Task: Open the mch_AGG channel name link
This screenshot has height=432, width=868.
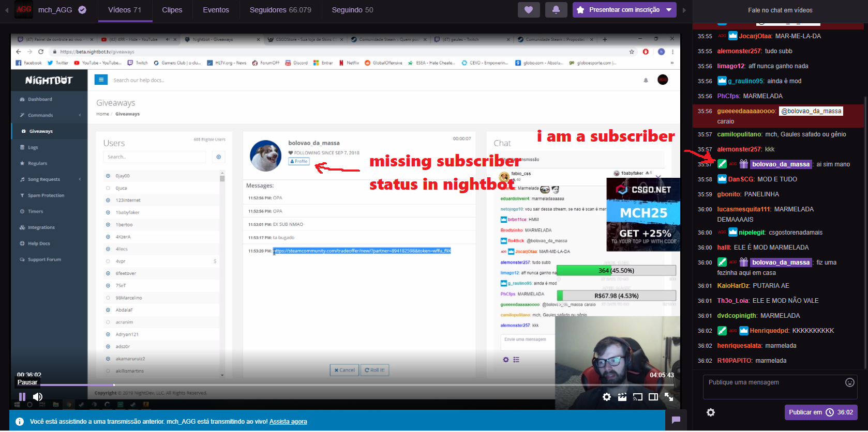Action: (x=55, y=10)
